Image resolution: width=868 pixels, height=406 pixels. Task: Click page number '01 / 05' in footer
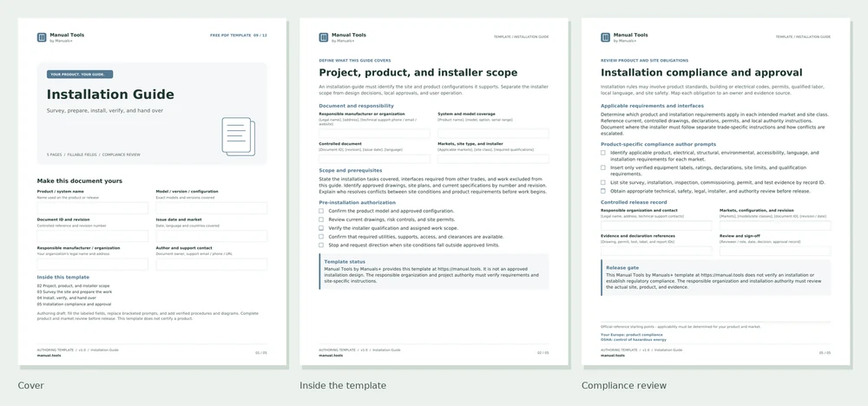(x=261, y=352)
